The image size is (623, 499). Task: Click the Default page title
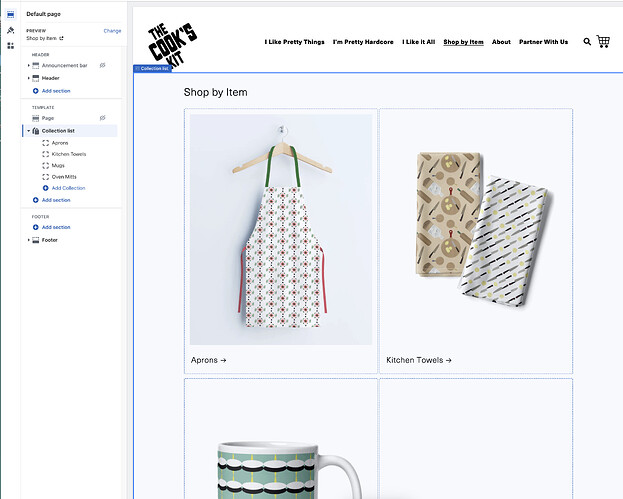pos(43,14)
